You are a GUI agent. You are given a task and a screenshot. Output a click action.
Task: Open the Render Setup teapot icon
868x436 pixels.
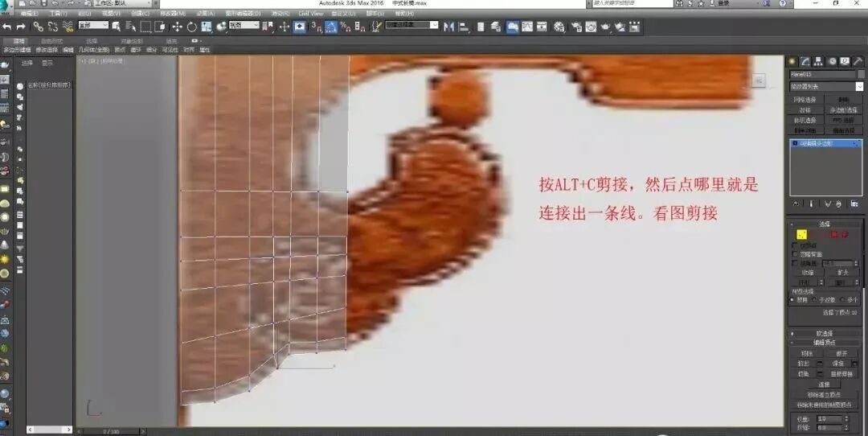576,26
